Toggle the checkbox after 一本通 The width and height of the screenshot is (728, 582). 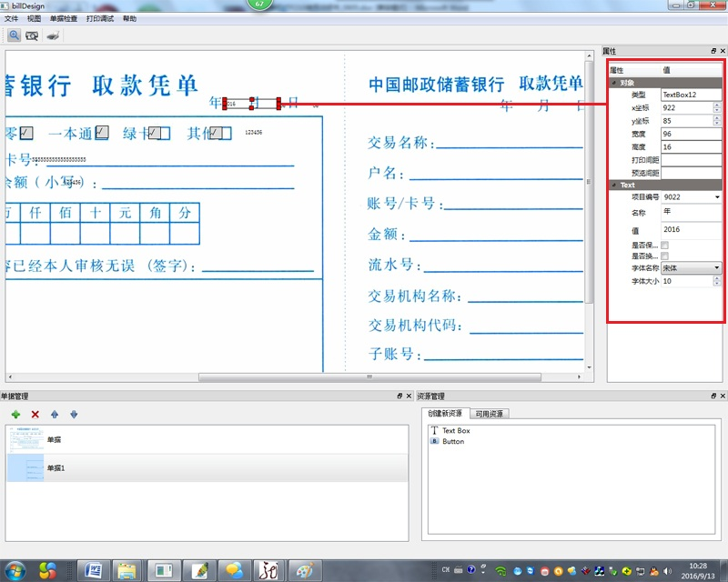[102, 133]
